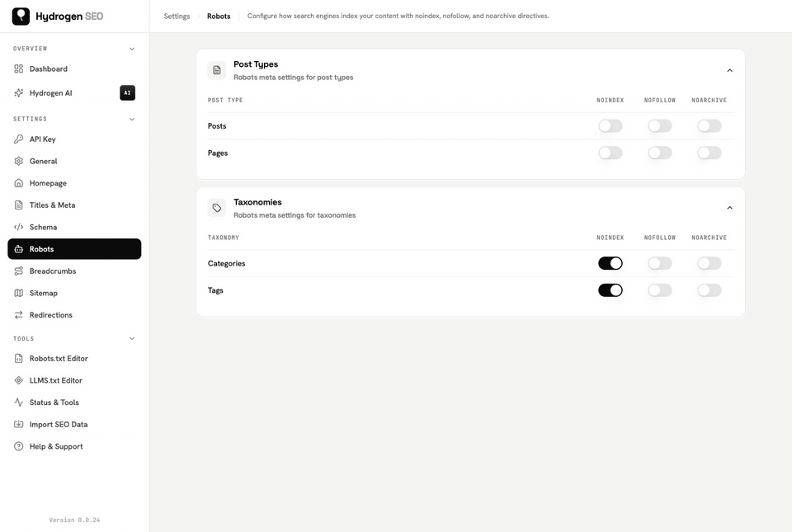
Task: Enable noindex for Pages
Action: (610, 153)
